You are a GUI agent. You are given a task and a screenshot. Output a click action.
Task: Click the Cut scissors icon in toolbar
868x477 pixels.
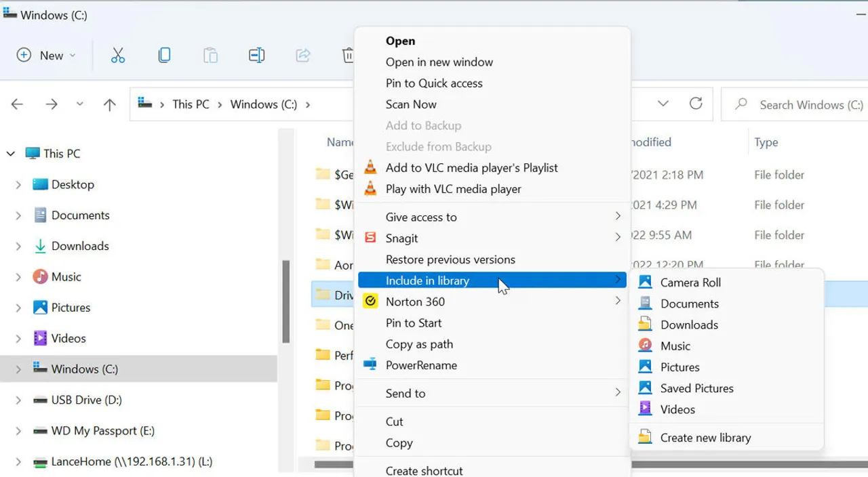118,56
